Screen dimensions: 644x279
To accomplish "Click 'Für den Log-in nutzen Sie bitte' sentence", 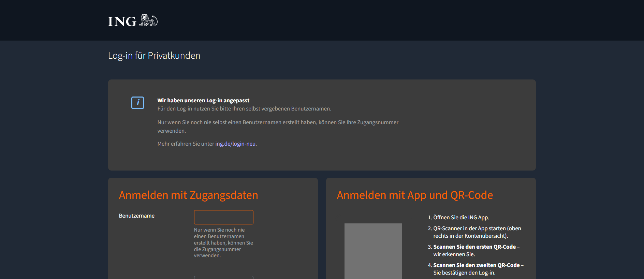I will 244,109.
